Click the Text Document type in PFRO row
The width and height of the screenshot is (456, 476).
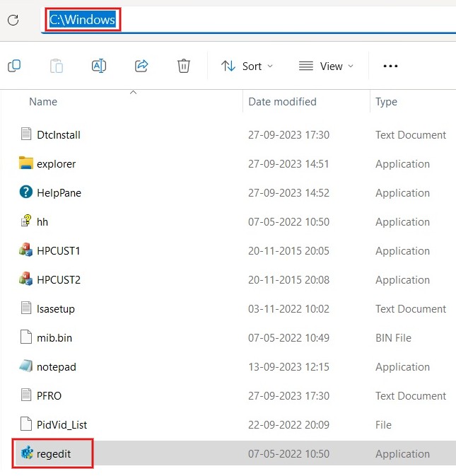411,396
